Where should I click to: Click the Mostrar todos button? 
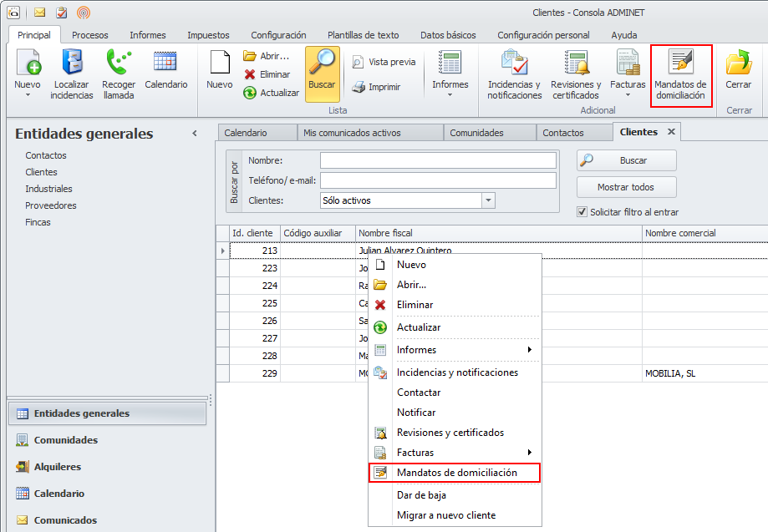pyautogui.click(x=626, y=187)
